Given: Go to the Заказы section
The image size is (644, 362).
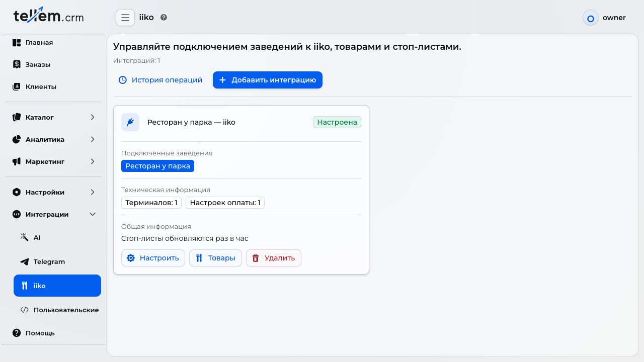Looking at the screenshot, I should coord(53,65).
